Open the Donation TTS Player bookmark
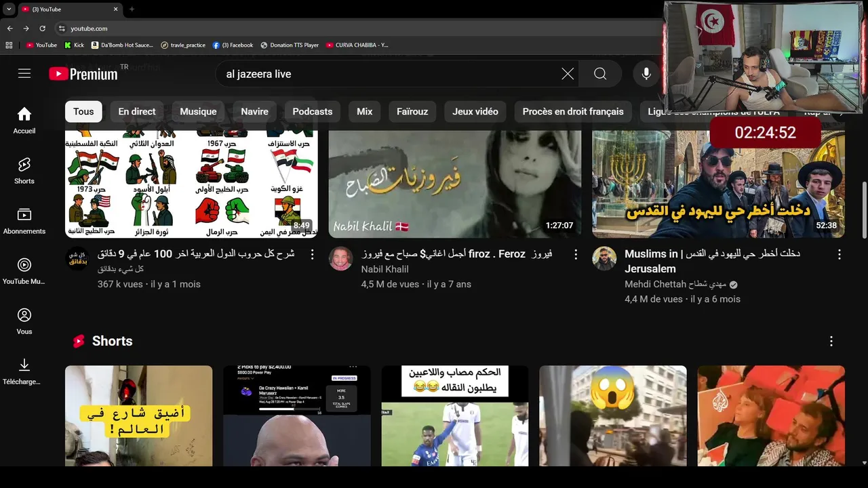 tap(290, 45)
